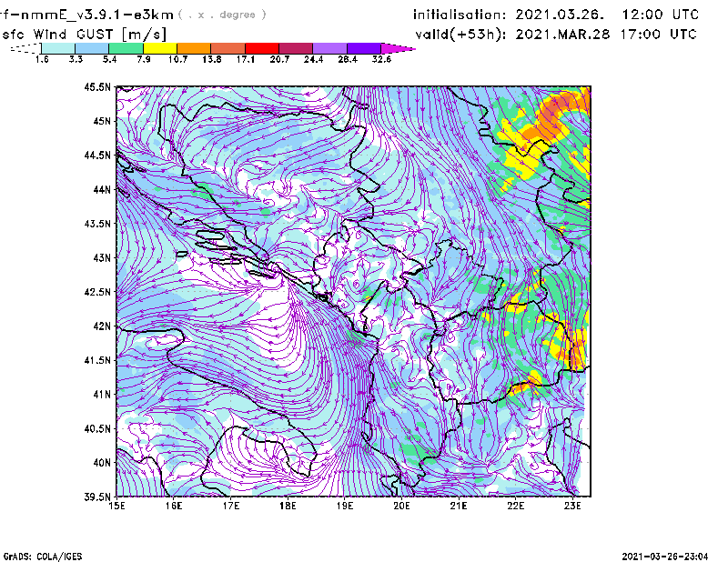Click the 42.5N latitude label
This screenshot has width=728, height=562.
(97, 292)
